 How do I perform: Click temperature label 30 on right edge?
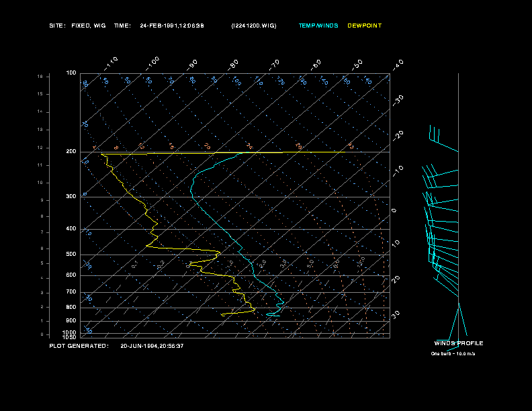[x=396, y=314]
